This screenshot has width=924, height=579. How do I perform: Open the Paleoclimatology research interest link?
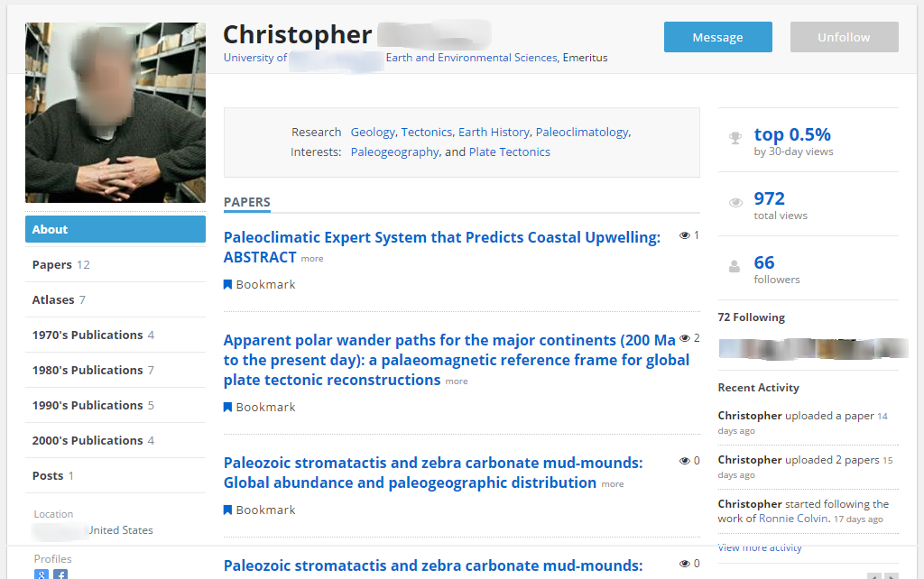point(582,133)
